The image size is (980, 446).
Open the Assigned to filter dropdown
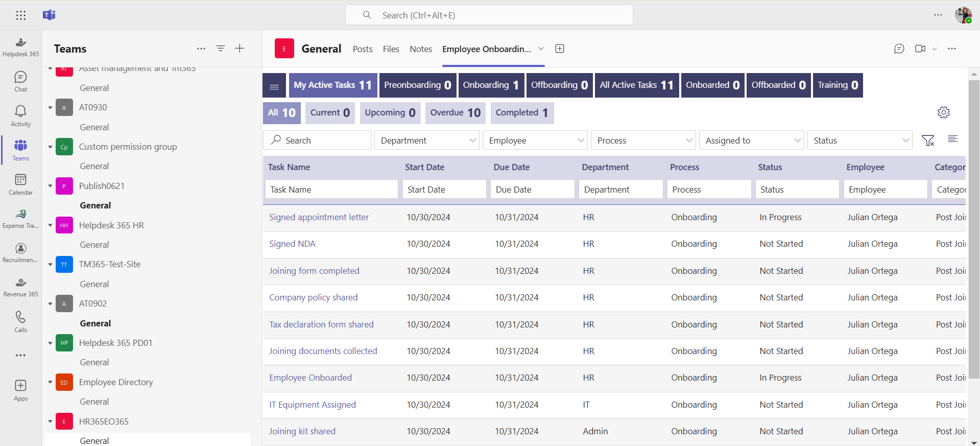pos(752,140)
